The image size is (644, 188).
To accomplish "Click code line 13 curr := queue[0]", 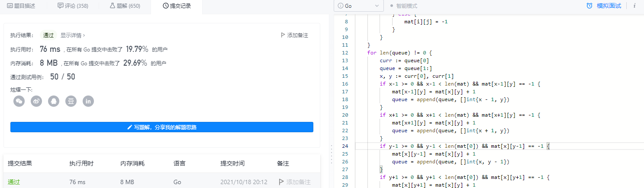I will point(404,61).
